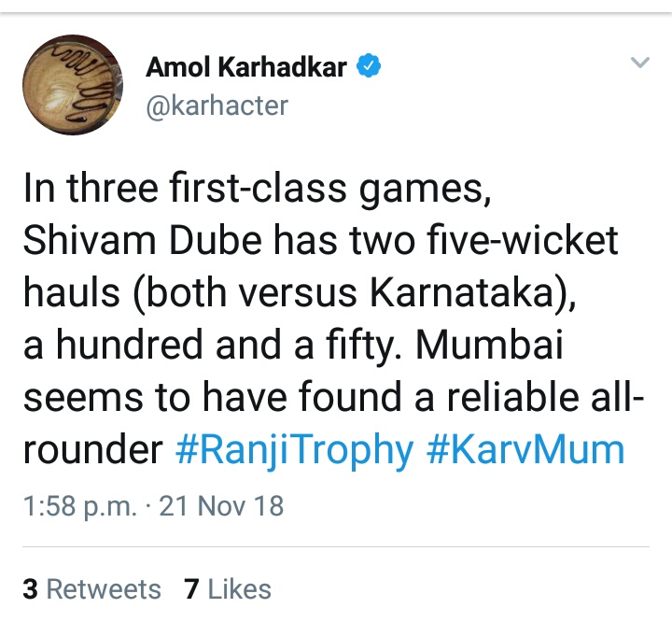
Task: View the 7 Likes list
Action: click(x=228, y=589)
